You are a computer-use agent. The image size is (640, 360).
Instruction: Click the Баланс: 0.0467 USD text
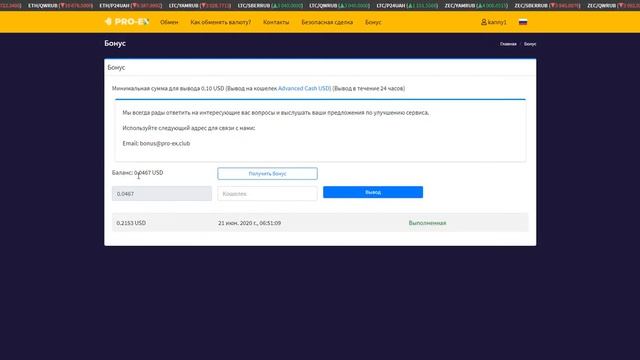coord(138,173)
